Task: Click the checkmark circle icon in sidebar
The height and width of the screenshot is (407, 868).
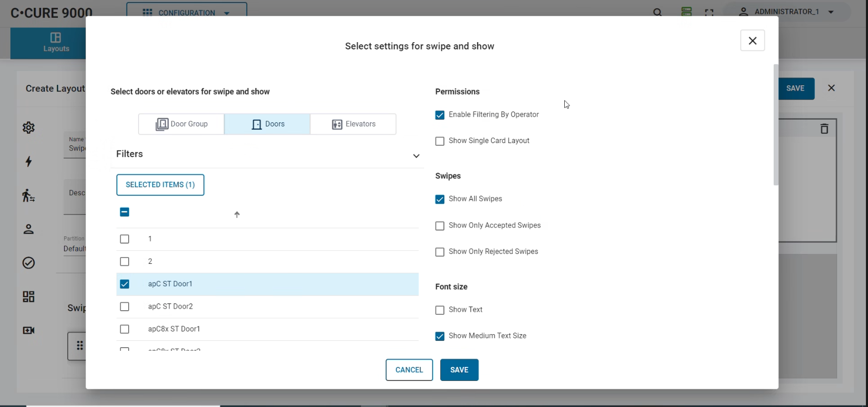Action: (29, 263)
